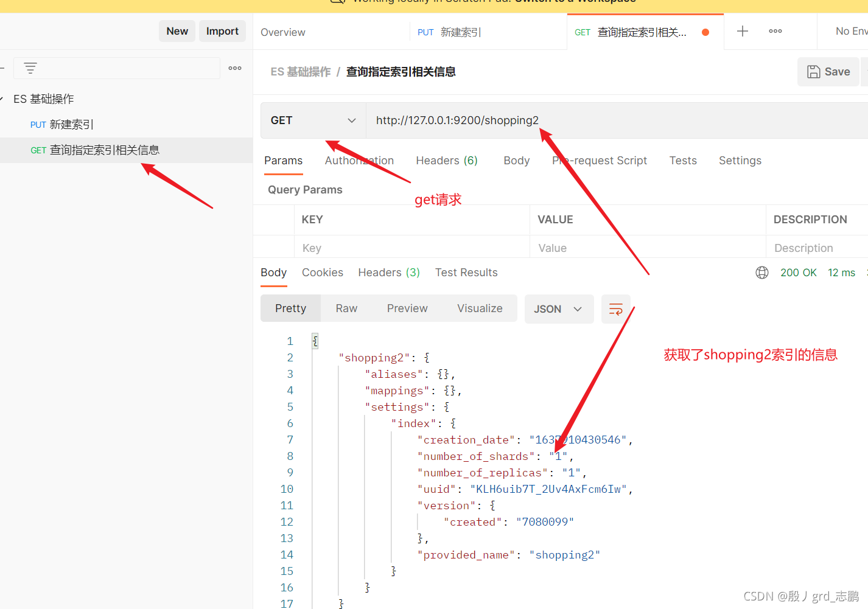This screenshot has width=868, height=609.
Task: Click the "provided_name" line in response
Action: [509, 555]
